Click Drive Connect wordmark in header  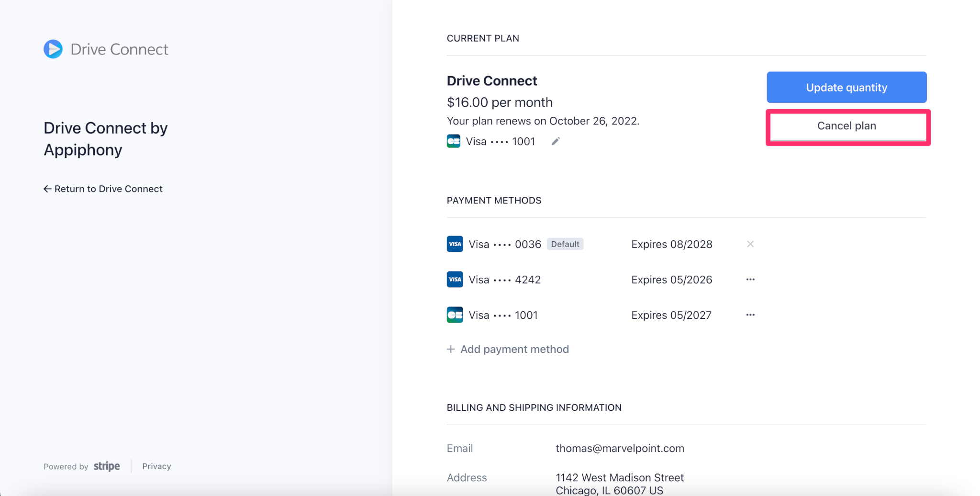(120, 49)
